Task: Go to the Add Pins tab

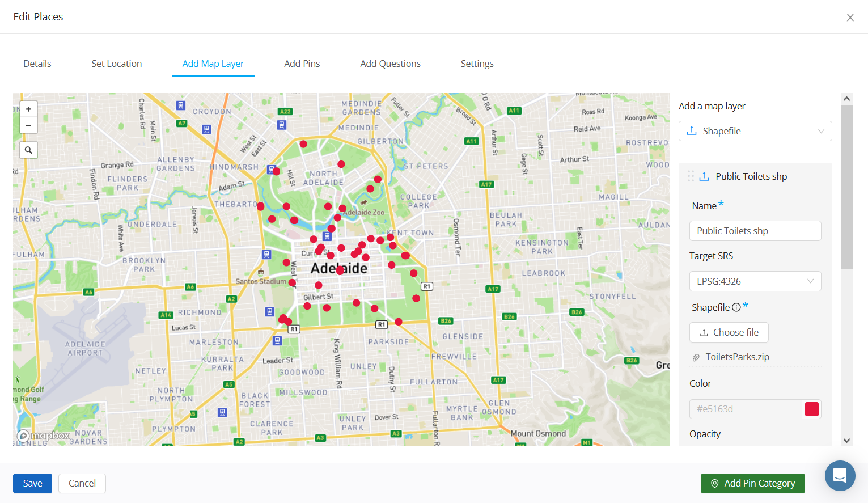Action: 302,64
